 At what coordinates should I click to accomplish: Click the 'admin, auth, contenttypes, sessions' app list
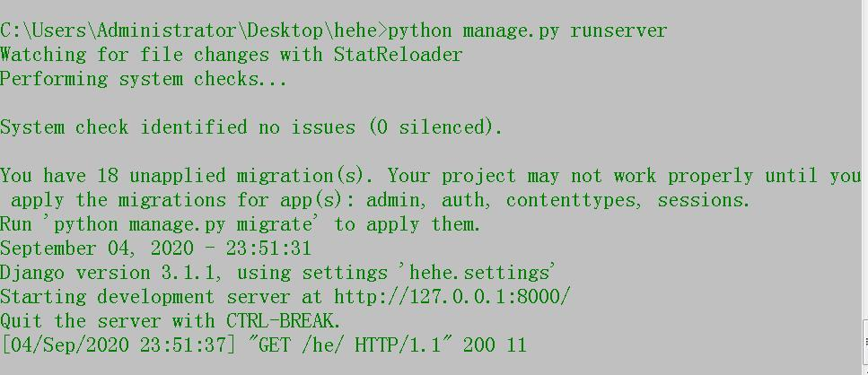[558, 200]
